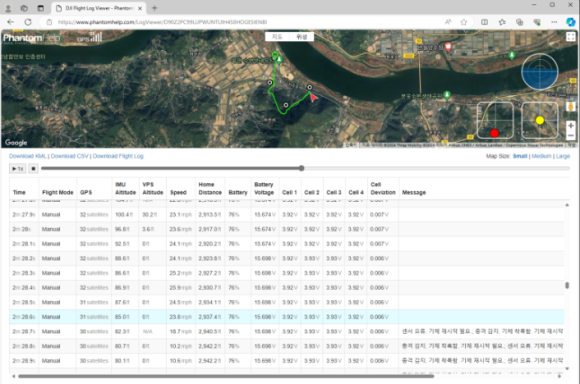Go back with the browser back arrow
The height and width of the screenshot is (384, 580).
[x=10, y=22]
